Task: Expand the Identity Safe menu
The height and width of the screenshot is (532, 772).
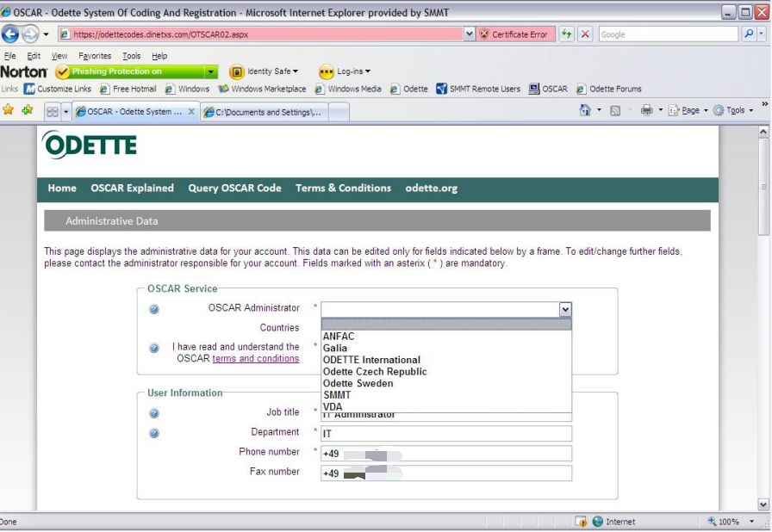Action: [x=264, y=71]
